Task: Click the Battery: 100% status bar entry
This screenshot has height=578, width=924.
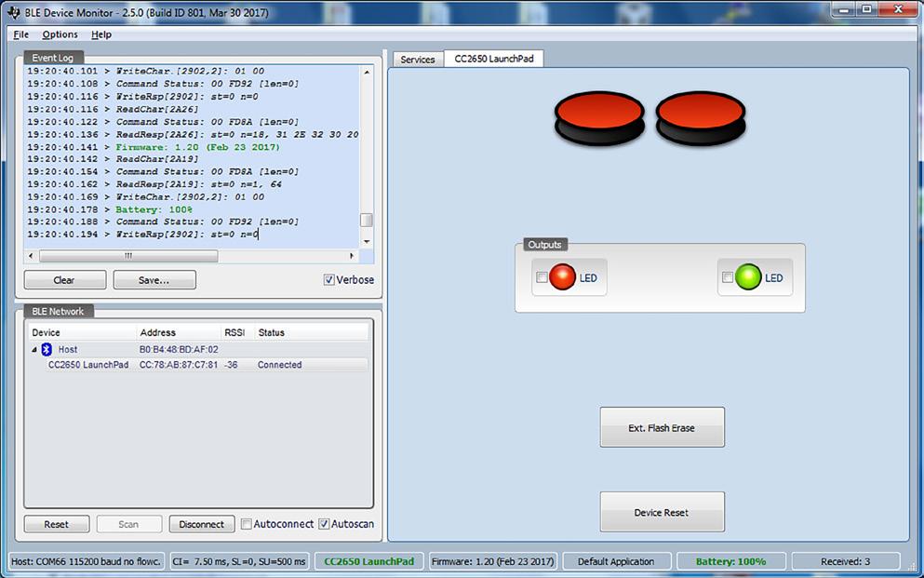Action: [x=731, y=561]
